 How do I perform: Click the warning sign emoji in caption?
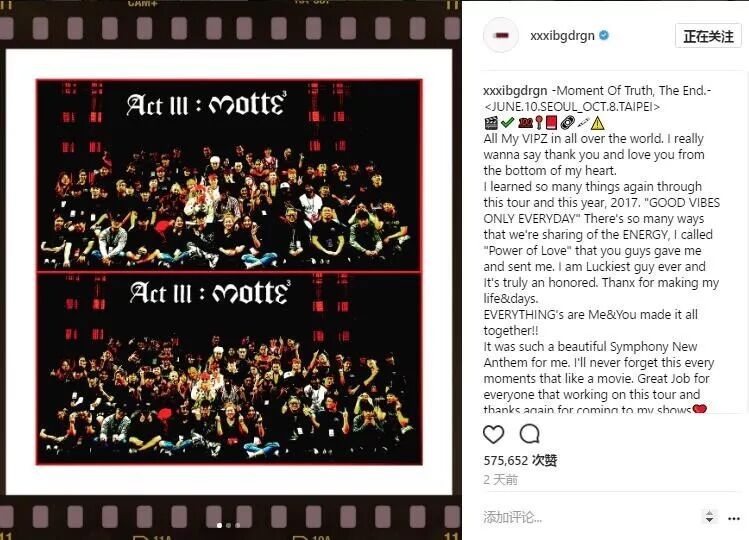598,123
